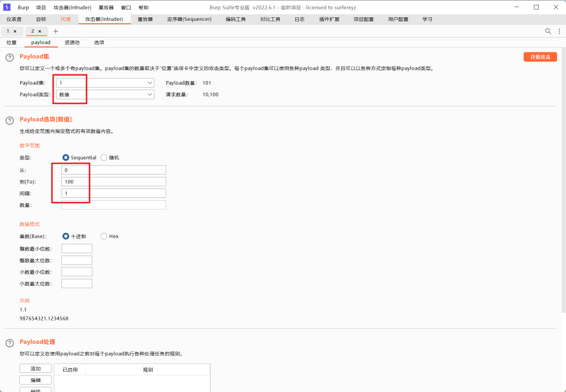Click the 规则 column header
Image resolution: width=566 pixels, height=392 pixels.
tap(148, 369)
